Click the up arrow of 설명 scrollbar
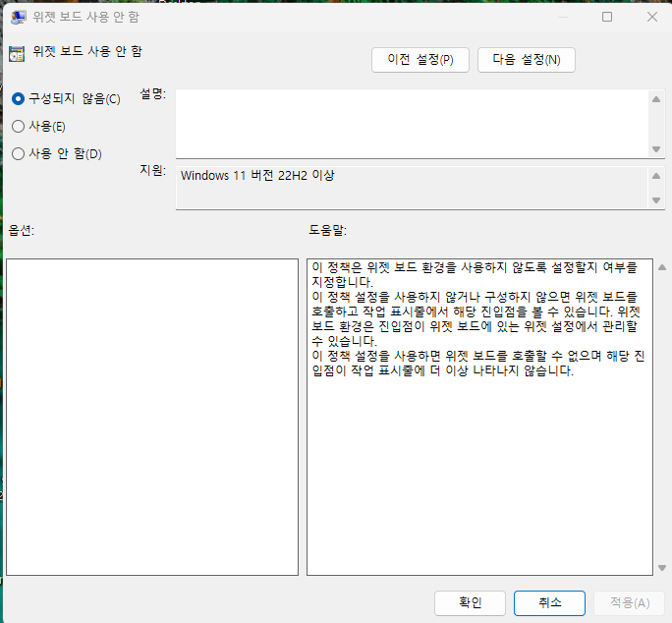This screenshot has width=672, height=623. [x=655, y=99]
